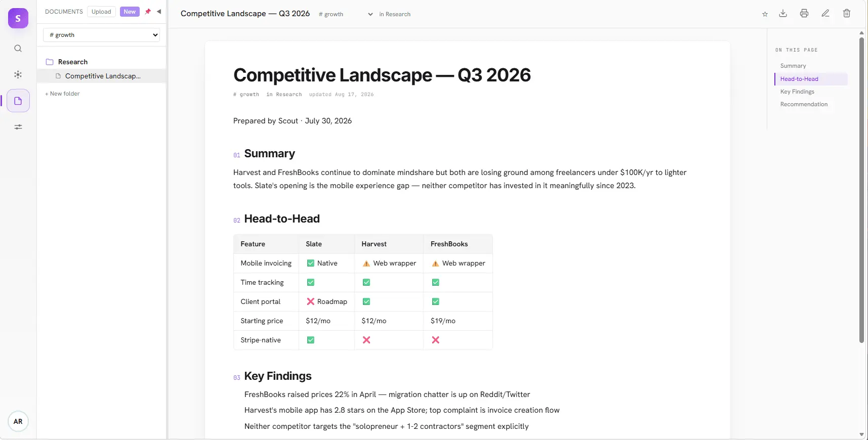Image resolution: width=868 pixels, height=440 pixels.
Task: Click 'updated Aug 17, 2026' metadata text
Action: [x=342, y=95]
